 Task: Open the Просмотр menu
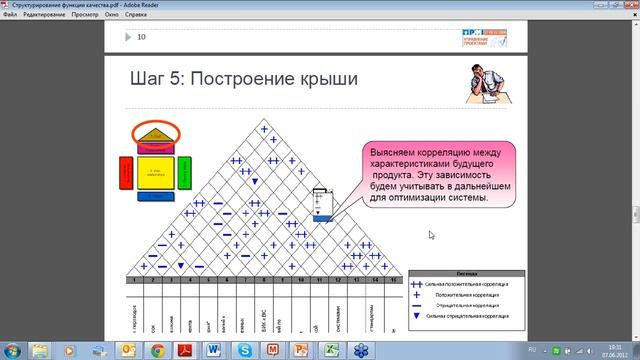pos(85,14)
